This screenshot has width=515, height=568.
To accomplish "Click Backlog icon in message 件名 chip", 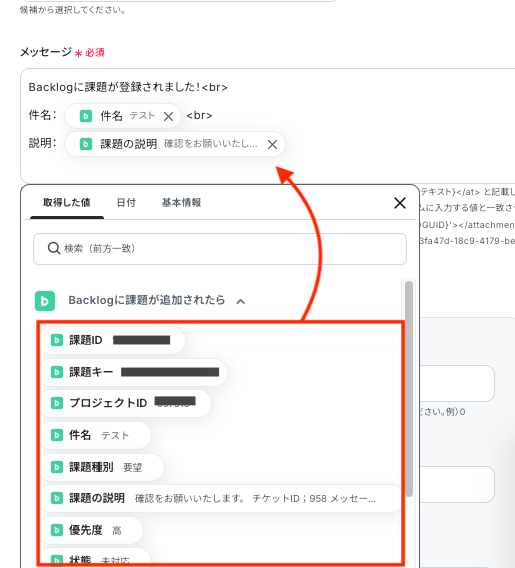I will pyautogui.click(x=86, y=116).
